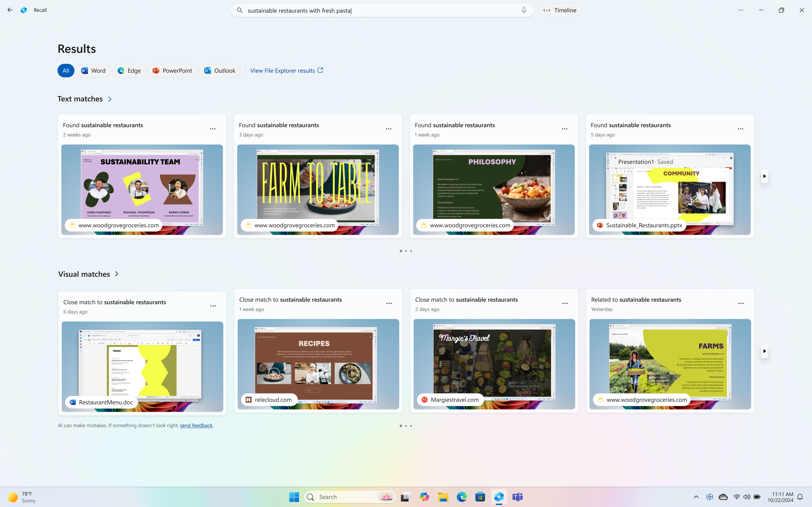Viewport: 812px width, 507px height.
Task: Toggle PowerPoint results filter on
Action: click(173, 70)
